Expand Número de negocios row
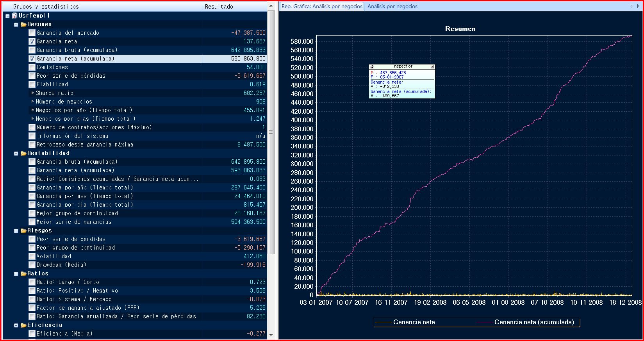Viewport: 644px width, 341px height. tap(33, 102)
